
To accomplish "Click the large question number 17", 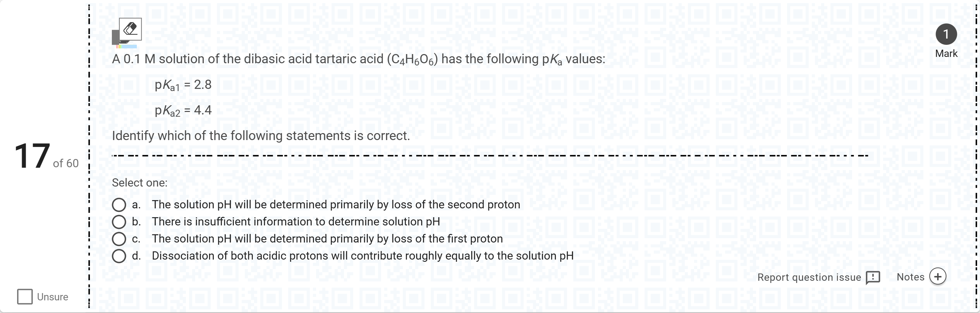I will pos(32,156).
